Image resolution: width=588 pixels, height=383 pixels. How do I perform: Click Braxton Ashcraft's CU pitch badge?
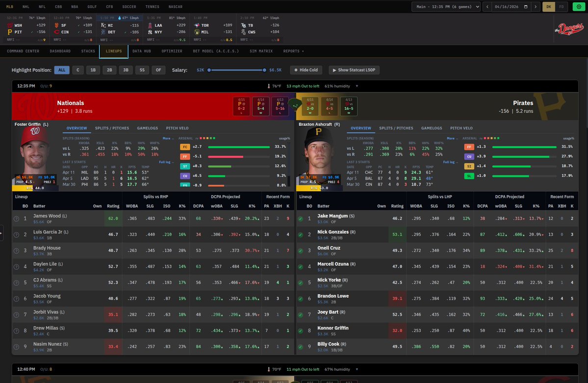(x=469, y=156)
